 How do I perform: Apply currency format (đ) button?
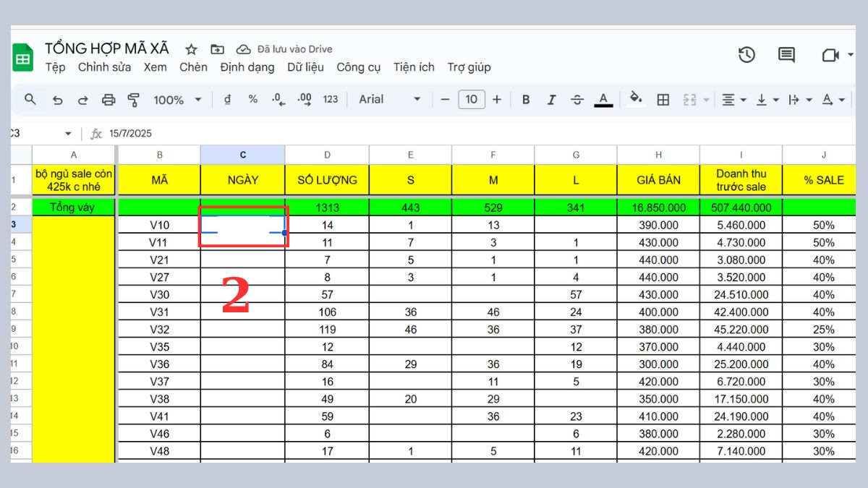[228, 100]
